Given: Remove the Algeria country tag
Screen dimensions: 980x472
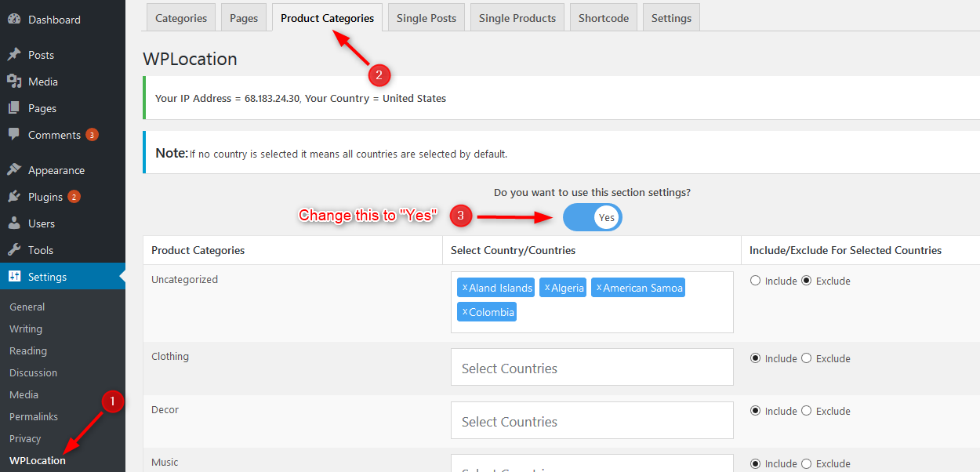Looking at the screenshot, I should click(547, 288).
